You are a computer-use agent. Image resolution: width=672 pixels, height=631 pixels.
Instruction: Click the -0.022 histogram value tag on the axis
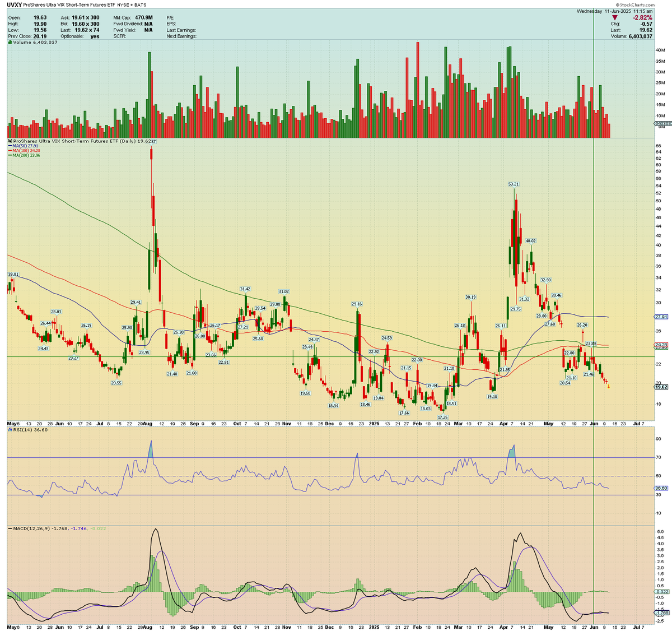660,592
